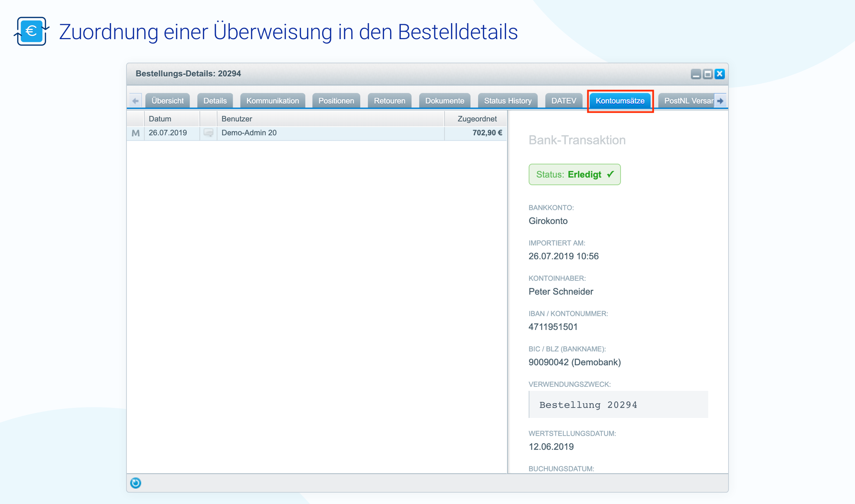Open the Status History tab

[x=508, y=101]
